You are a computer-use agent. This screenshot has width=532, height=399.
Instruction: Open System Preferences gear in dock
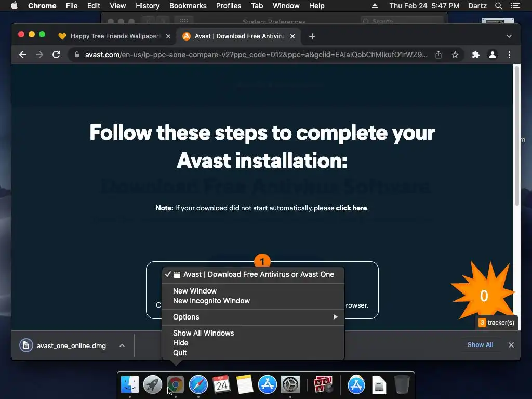tap(290, 385)
